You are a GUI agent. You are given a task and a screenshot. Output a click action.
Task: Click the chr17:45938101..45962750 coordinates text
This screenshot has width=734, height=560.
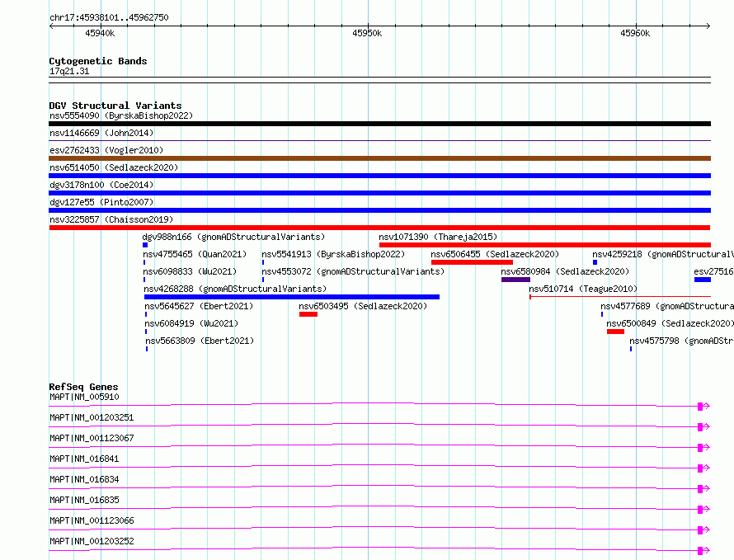[x=109, y=17]
